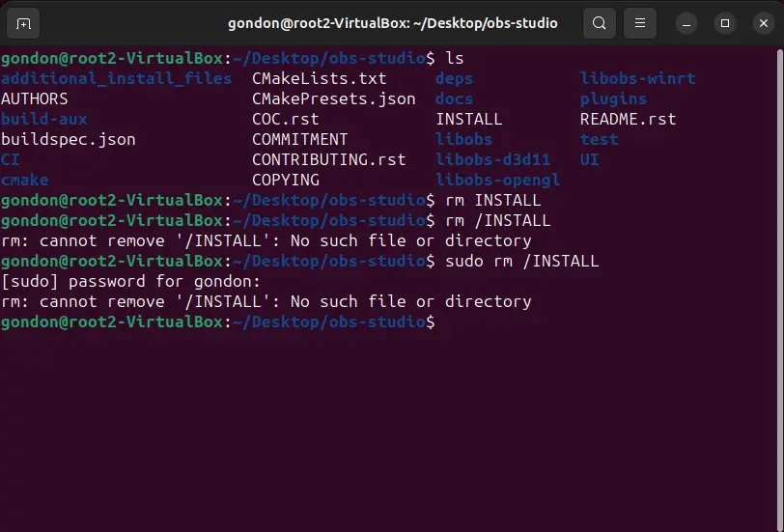Click the libobs-opengl directory name
The width and height of the screenshot is (784, 532).
(497, 180)
